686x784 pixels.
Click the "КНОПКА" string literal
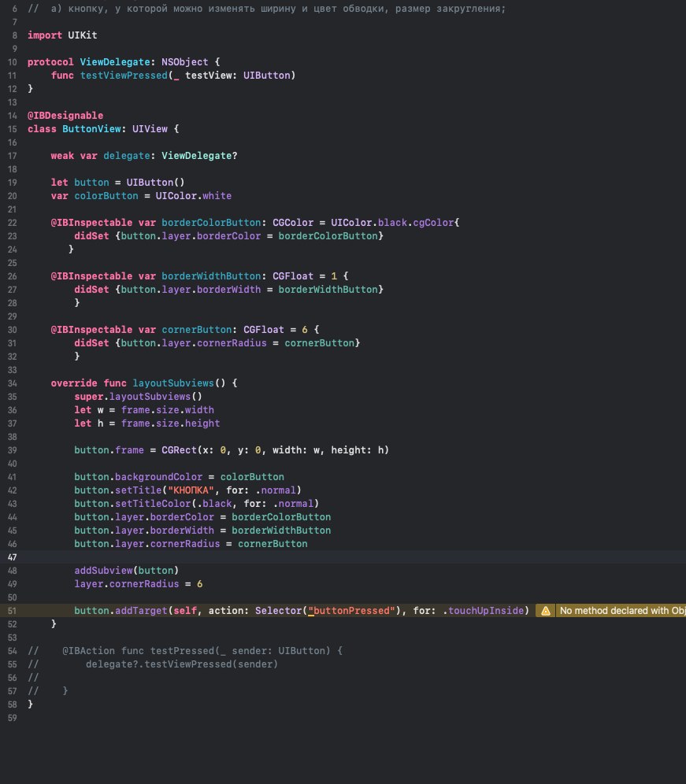[191, 490]
